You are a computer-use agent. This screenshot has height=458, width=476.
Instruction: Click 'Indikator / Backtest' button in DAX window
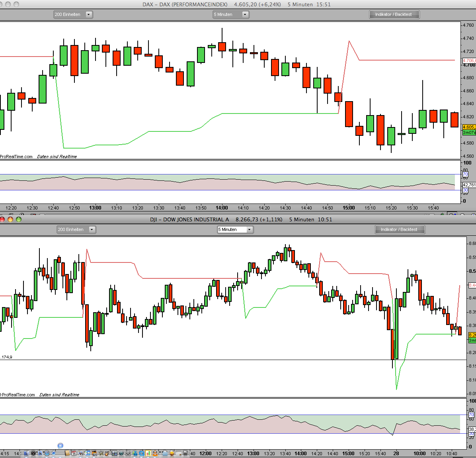pos(394,14)
